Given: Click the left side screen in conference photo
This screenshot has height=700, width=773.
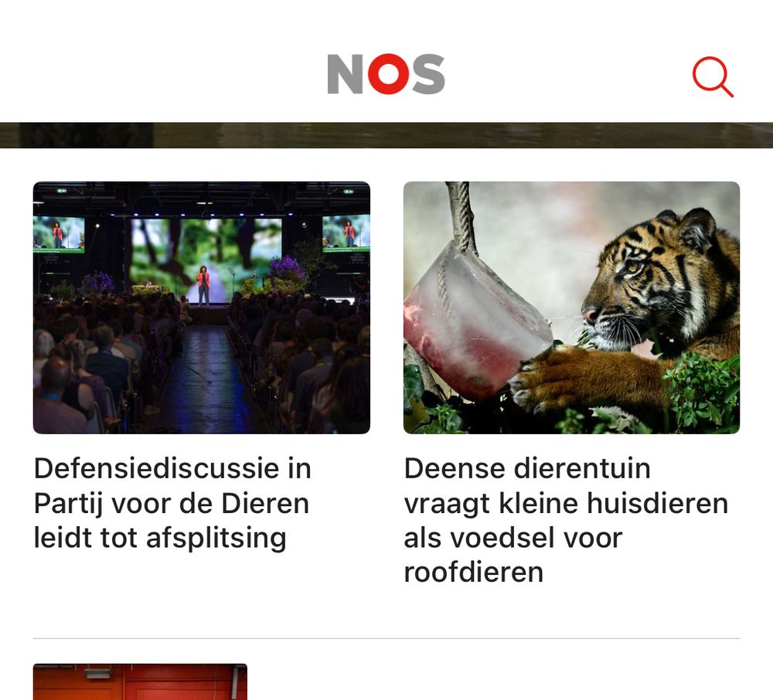Looking at the screenshot, I should click(59, 234).
